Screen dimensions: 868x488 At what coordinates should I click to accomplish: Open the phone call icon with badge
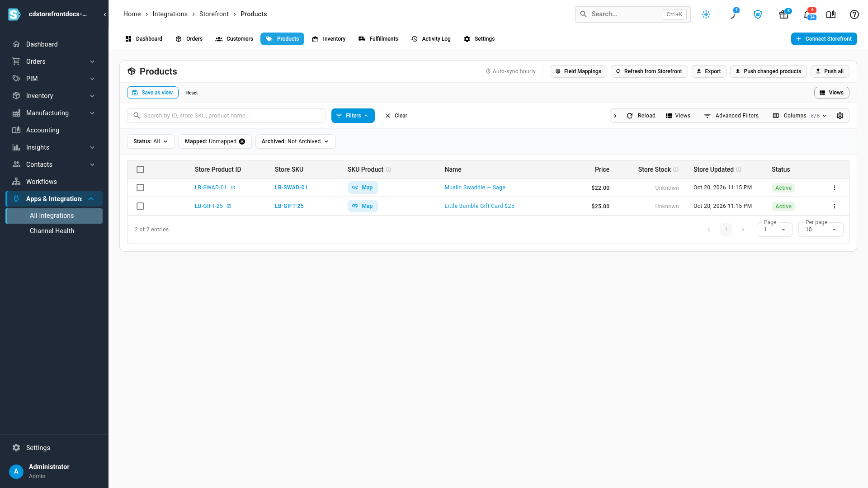click(732, 14)
